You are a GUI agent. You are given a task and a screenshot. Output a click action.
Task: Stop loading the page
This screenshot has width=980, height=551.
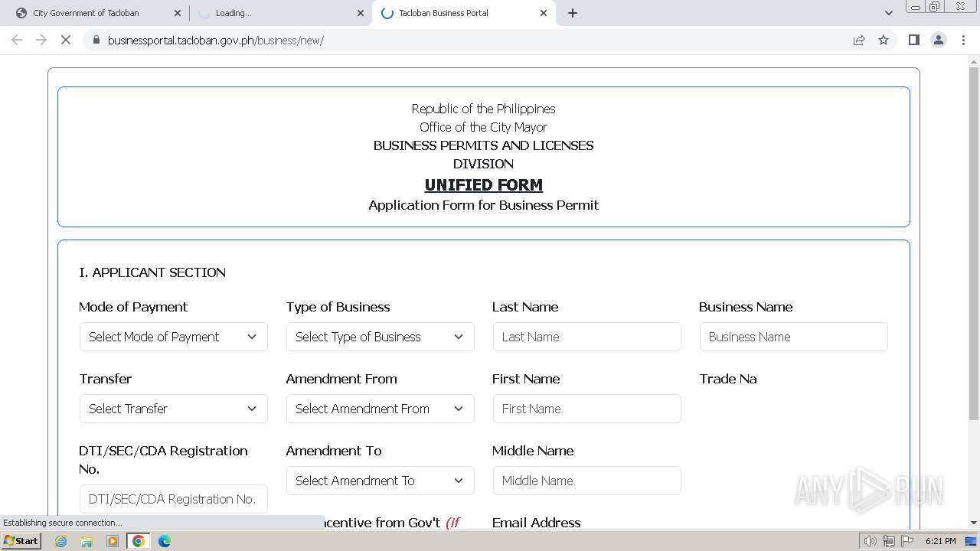tap(66, 40)
